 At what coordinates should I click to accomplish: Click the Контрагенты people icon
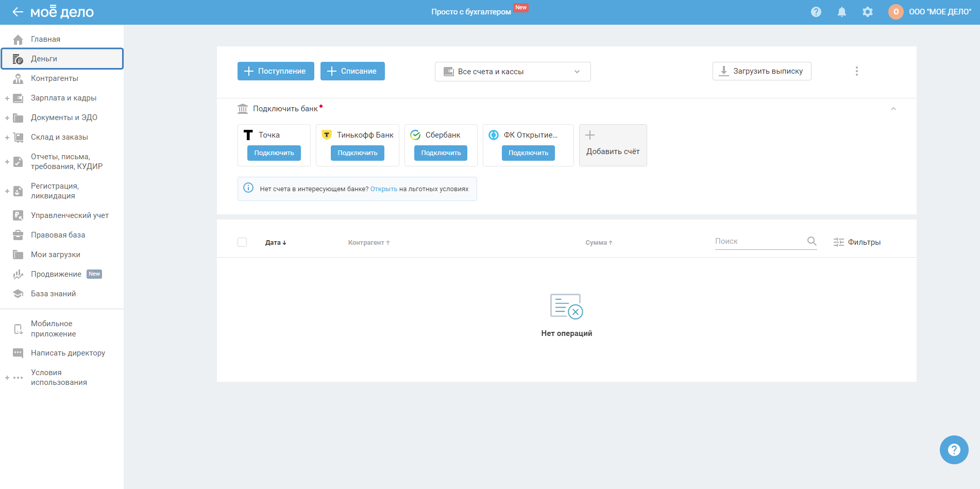(x=18, y=78)
